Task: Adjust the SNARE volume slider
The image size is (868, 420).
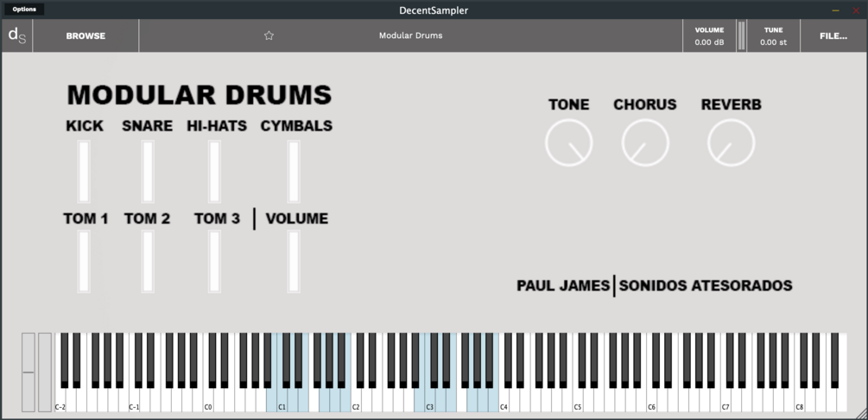Action: [148, 171]
